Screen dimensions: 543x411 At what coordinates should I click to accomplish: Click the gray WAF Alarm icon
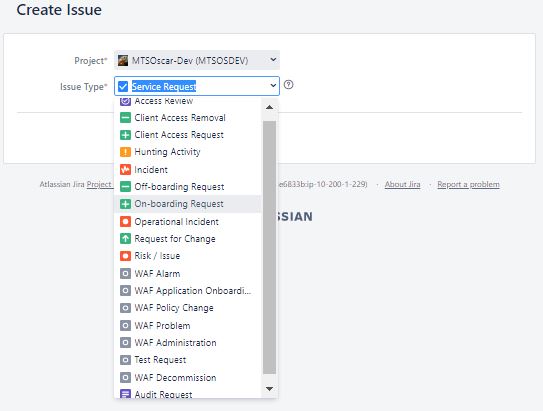[125, 274]
